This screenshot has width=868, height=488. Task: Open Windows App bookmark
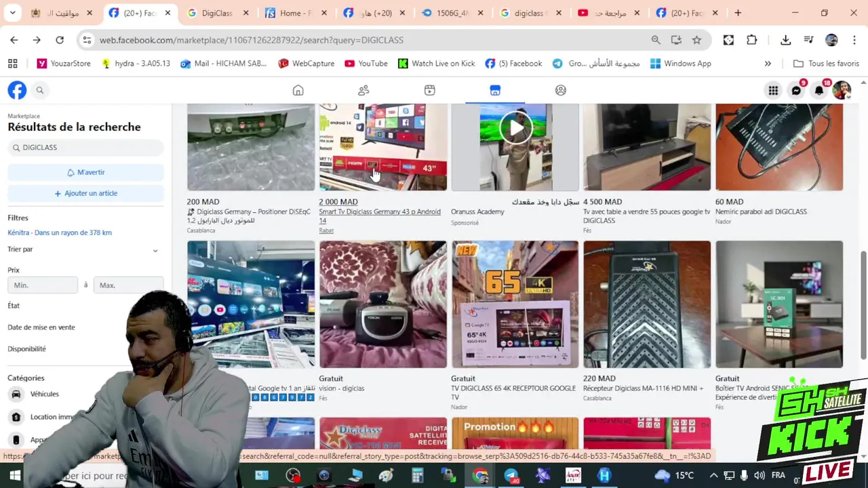680,64
